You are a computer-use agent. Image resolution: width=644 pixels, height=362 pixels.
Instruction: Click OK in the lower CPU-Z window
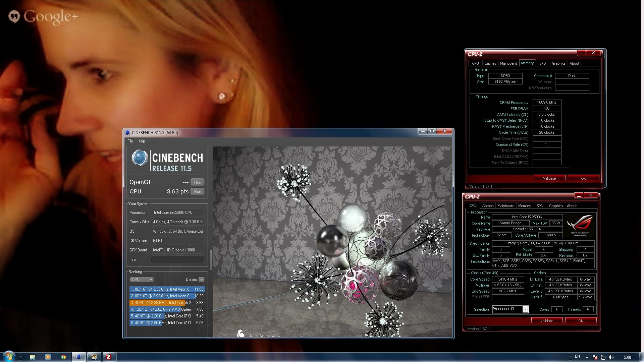tap(581, 321)
